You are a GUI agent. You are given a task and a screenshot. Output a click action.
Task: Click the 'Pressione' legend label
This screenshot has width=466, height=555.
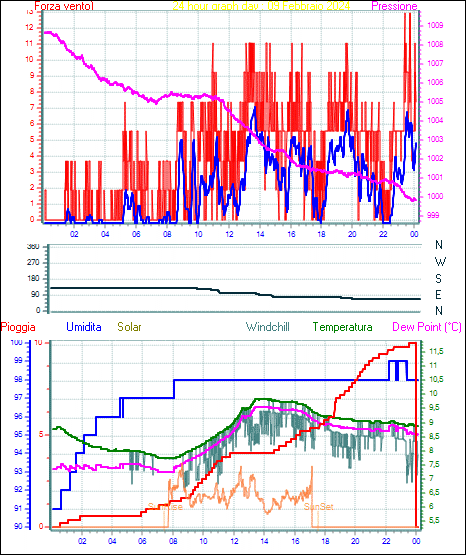(394, 6)
